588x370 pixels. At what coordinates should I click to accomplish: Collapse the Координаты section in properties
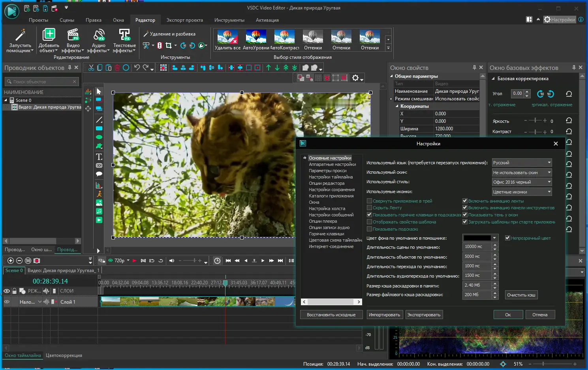point(397,106)
